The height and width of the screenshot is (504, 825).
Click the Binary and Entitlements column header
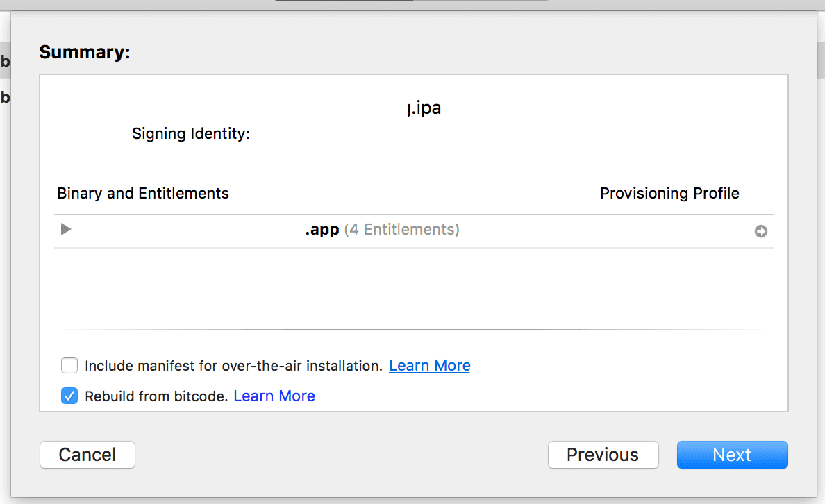(x=143, y=194)
